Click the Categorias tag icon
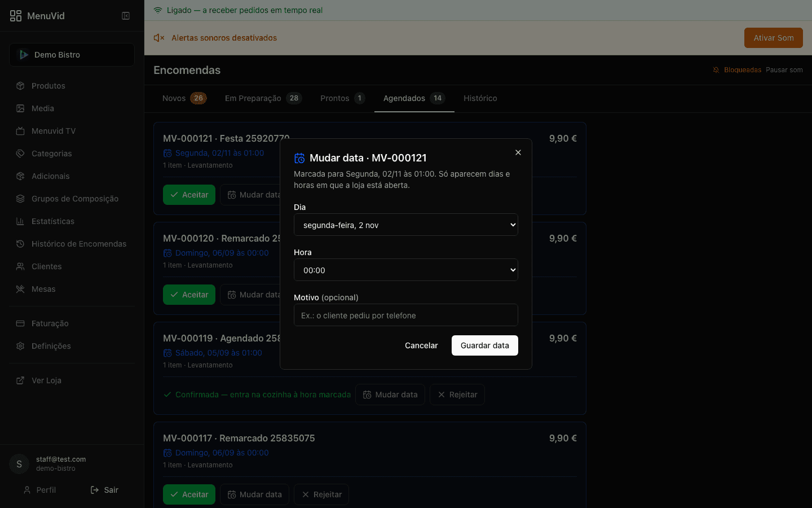Image resolution: width=812 pixels, height=508 pixels. (20, 154)
